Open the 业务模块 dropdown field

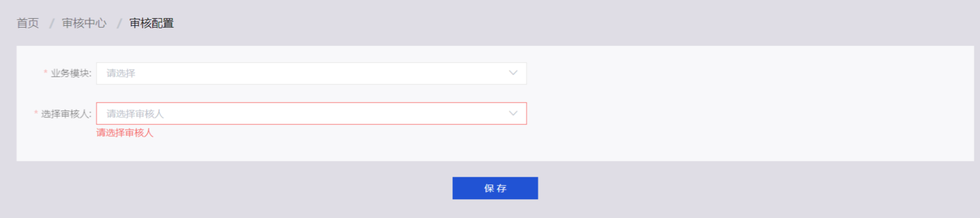tap(311, 73)
